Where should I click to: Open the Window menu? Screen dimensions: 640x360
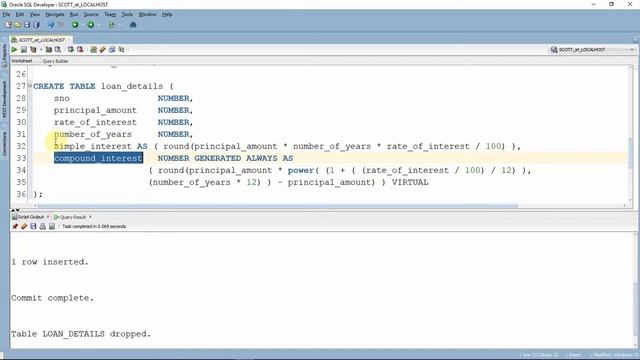click(x=147, y=14)
